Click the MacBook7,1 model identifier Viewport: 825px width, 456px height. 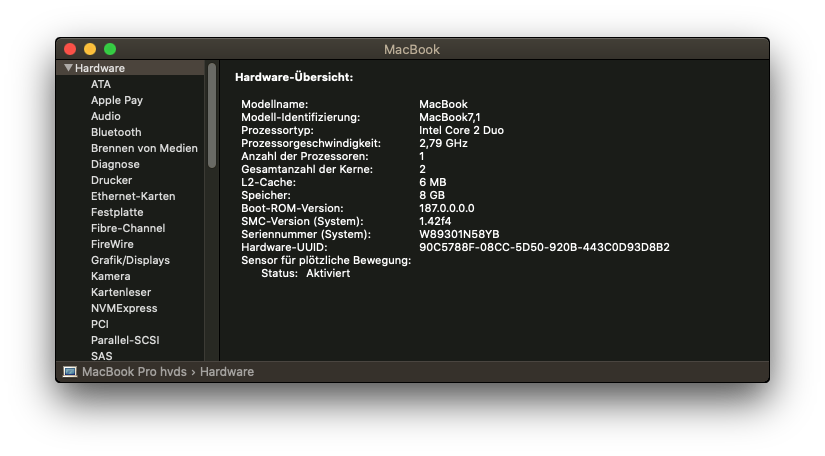coord(450,117)
